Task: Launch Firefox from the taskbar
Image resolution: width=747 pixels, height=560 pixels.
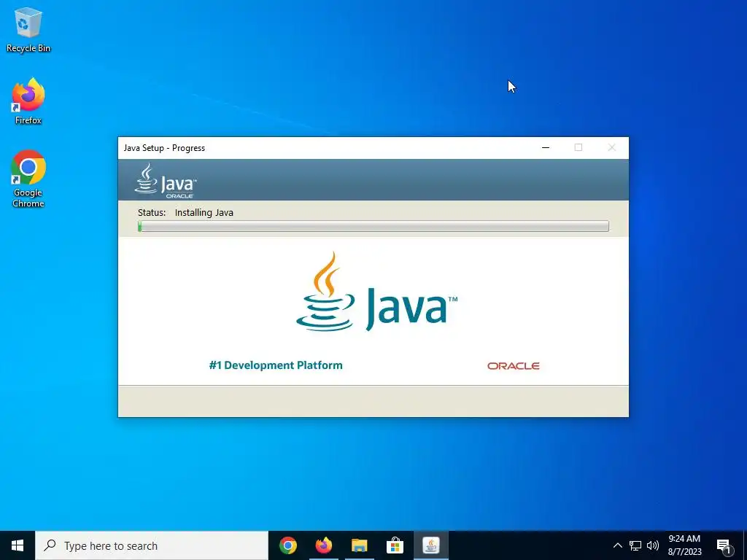Action: tap(323, 545)
